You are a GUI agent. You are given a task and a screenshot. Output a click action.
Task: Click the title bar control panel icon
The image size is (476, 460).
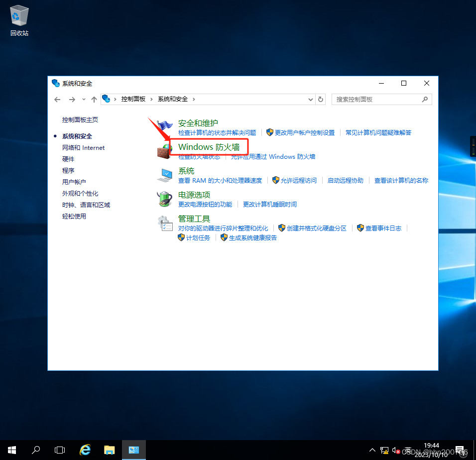[x=56, y=83]
